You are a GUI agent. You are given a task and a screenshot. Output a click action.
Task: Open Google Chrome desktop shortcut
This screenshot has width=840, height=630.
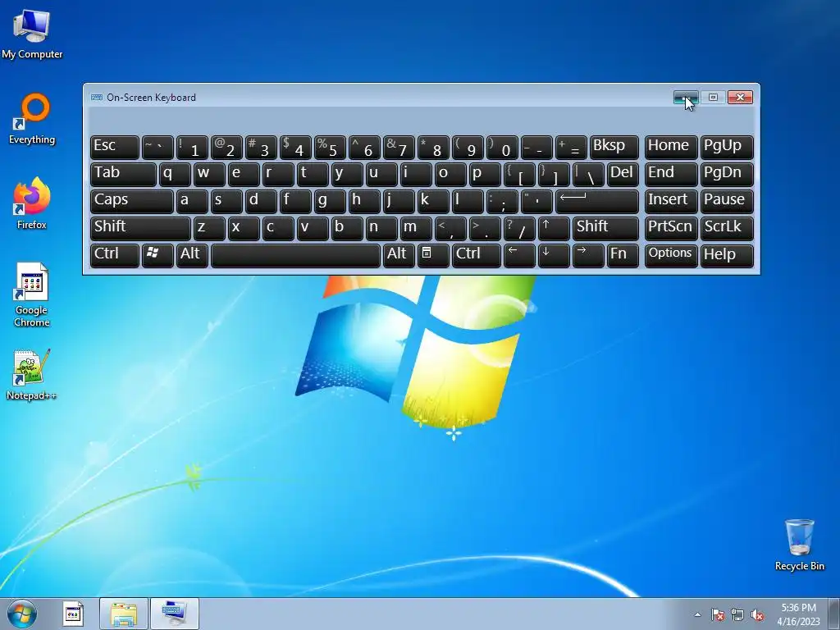click(x=32, y=294)
